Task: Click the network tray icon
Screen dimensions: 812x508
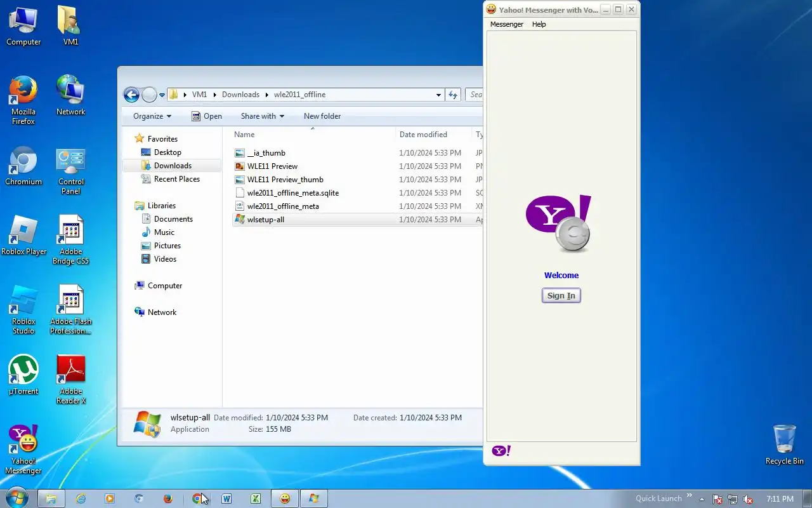Action: (733, 499)
